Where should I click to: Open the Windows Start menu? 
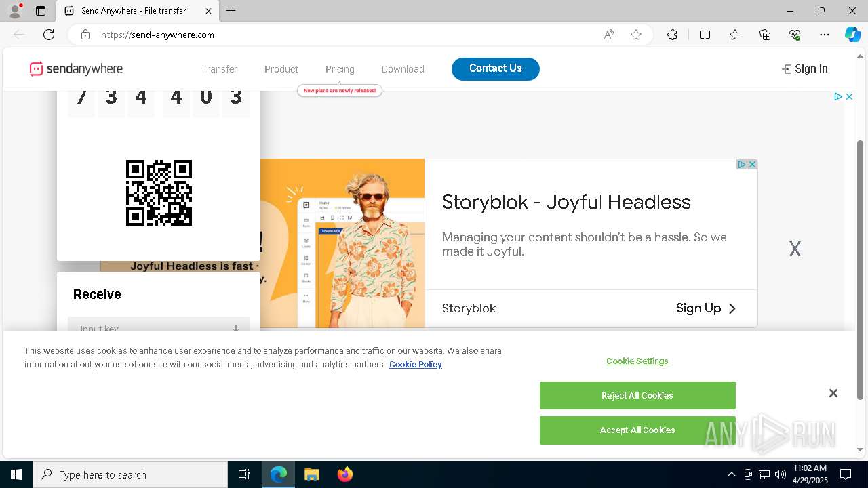coord(16,474)
